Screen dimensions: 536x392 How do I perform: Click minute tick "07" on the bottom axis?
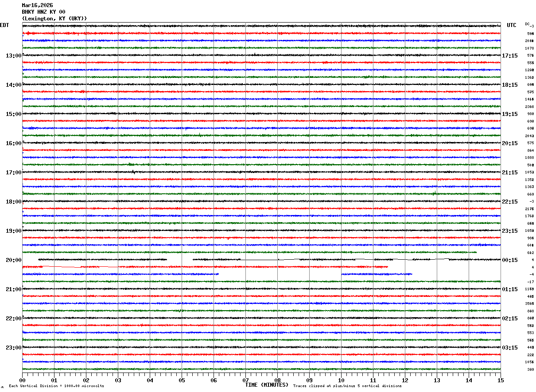pyautogui.click(x=245, y=380)
